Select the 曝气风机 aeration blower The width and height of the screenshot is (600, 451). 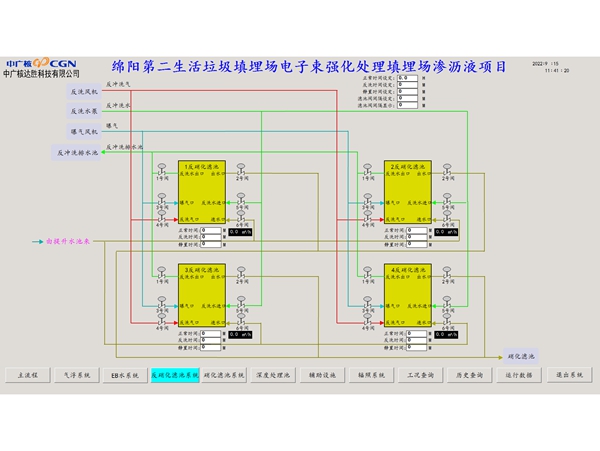pyautogui.click(x=84, y=132)
